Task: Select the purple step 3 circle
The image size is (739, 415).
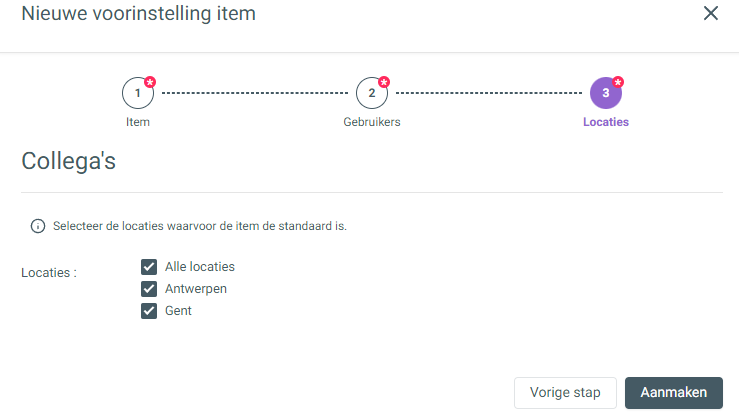Action: point(606,93)
